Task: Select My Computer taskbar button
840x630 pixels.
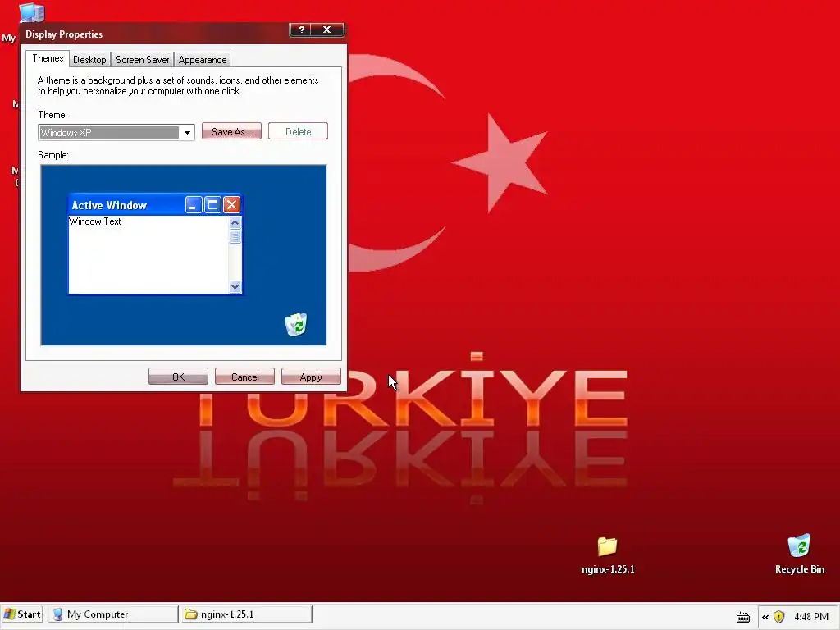Action: 113,614
